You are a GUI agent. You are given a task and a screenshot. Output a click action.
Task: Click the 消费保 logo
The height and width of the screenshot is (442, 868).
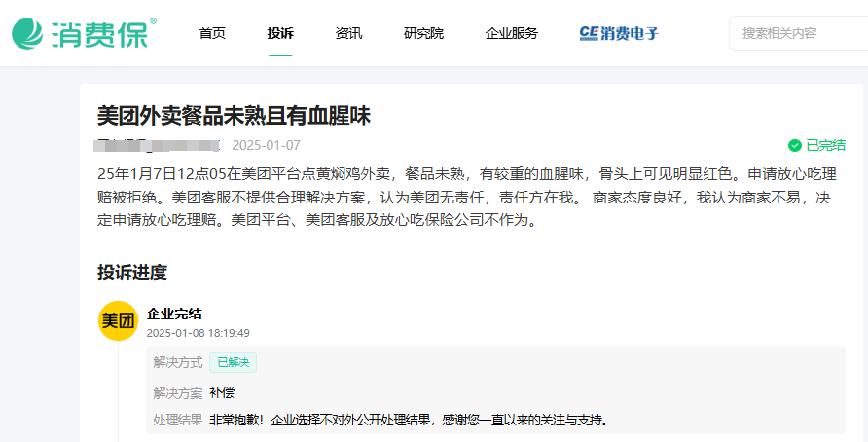(x=84, y=33)
